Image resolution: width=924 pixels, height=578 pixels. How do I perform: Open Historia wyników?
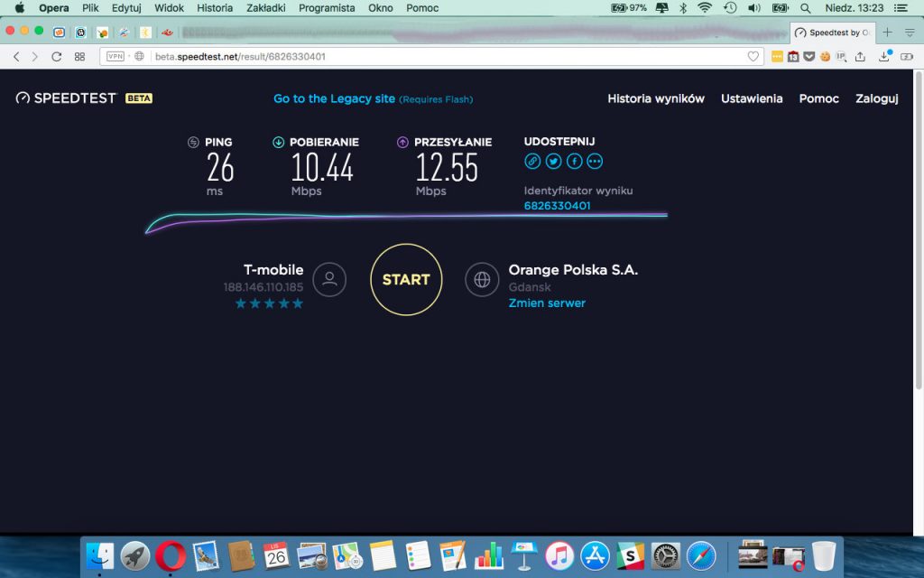point(656,98)
